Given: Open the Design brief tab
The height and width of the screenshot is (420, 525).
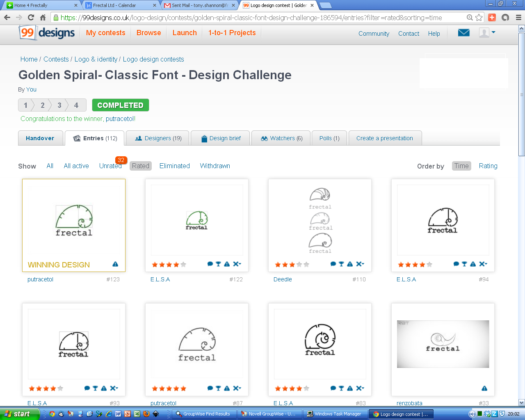Looking at the screenshot, I should [x=221, y=139].
